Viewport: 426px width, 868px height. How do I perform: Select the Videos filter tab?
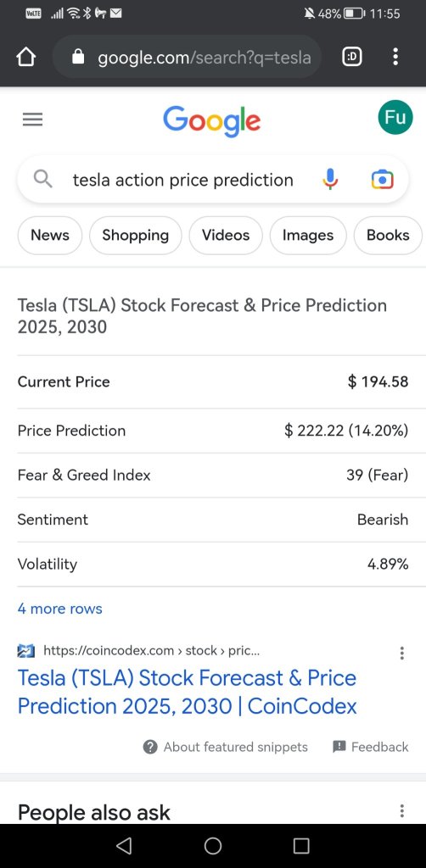(226, 236)
